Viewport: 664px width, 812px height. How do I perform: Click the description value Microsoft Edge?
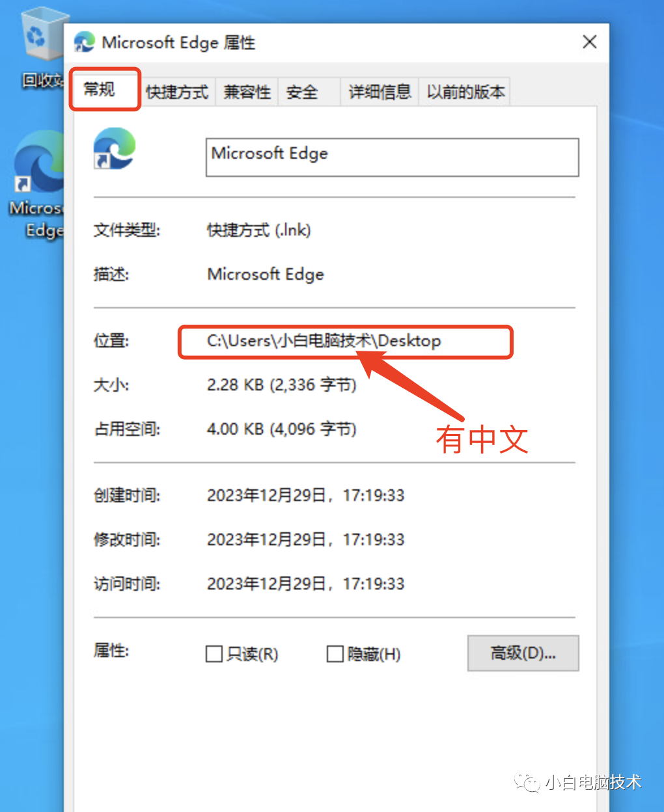pyautogui.click(x=266, y=275)
